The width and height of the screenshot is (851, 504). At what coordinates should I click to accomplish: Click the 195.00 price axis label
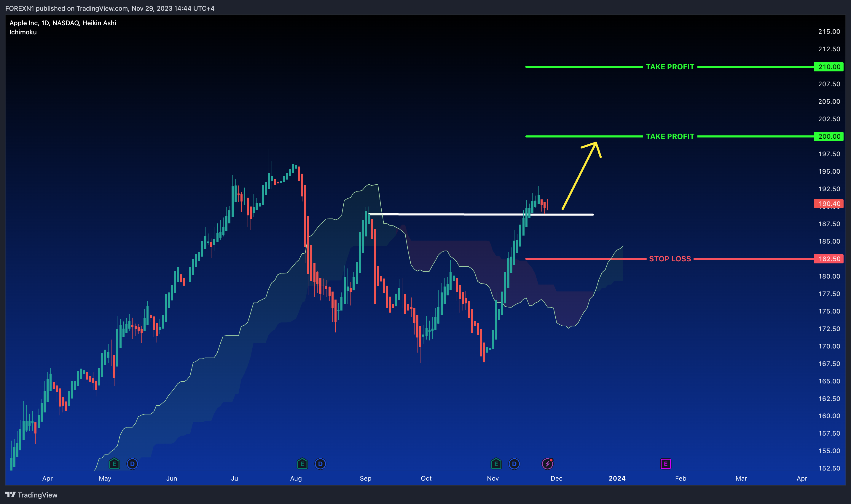829,172
